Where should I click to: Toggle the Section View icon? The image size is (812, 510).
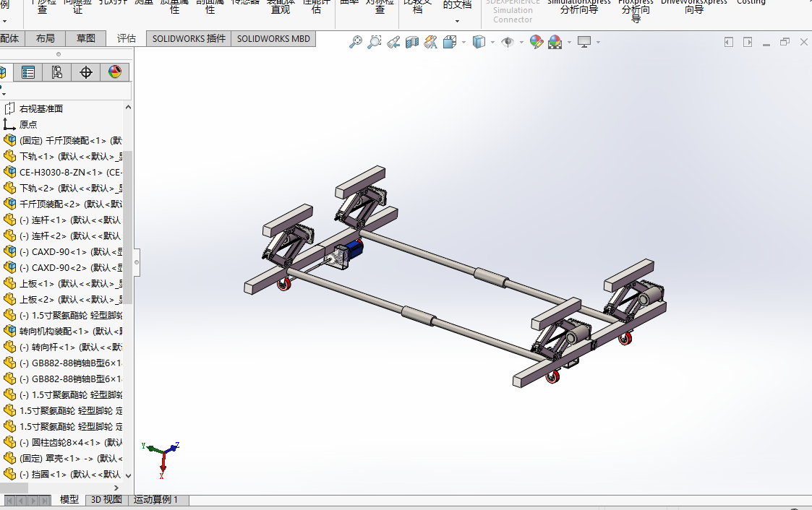coord(412,42)
